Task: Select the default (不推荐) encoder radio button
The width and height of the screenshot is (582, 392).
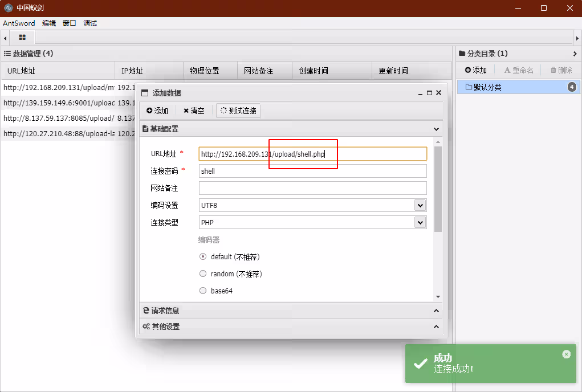Action: point(203,256)
